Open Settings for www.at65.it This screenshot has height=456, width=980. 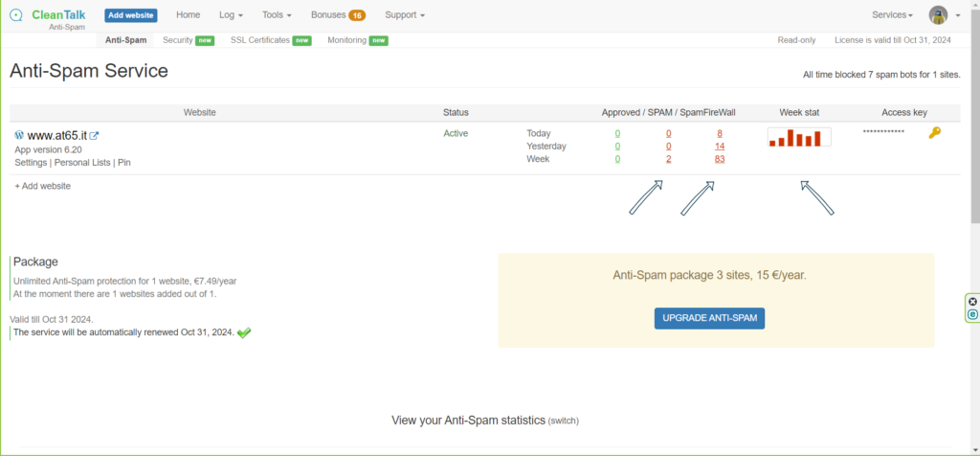(31, 162)
